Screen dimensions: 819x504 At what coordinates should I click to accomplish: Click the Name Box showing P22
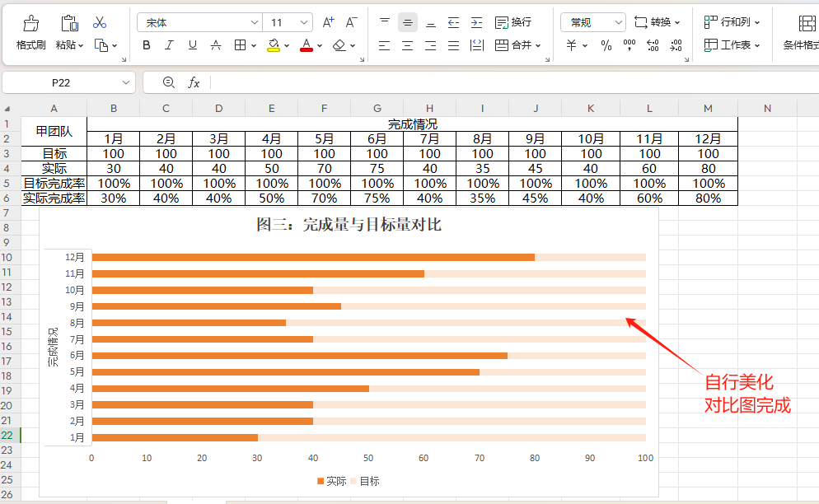[61, 82]
